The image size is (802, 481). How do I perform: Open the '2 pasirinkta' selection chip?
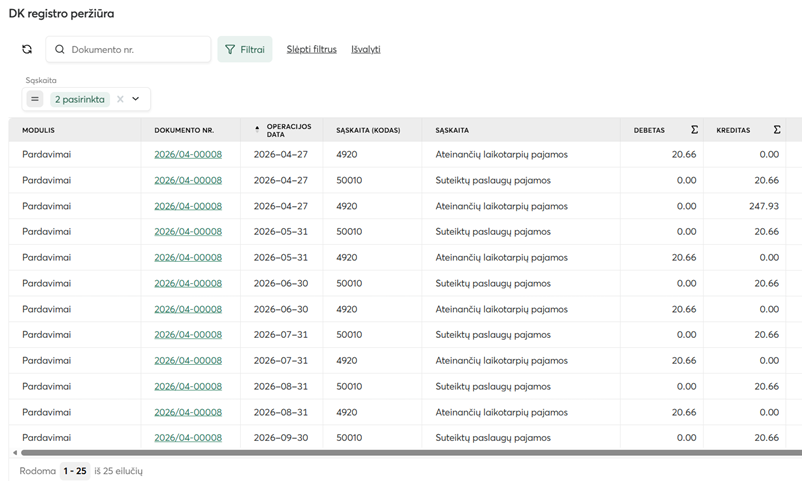click(x=80, y=99)
